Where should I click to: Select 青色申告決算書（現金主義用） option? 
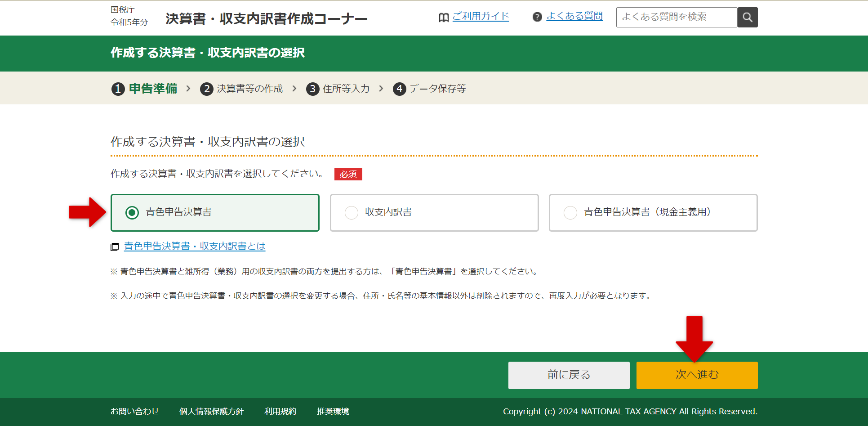570,212
